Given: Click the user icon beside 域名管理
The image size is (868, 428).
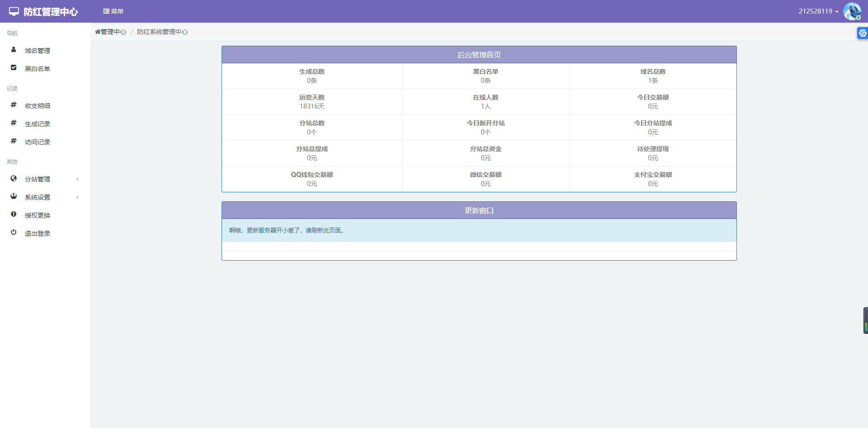Looking at the screenshot, I should click(x=14, y=50).
